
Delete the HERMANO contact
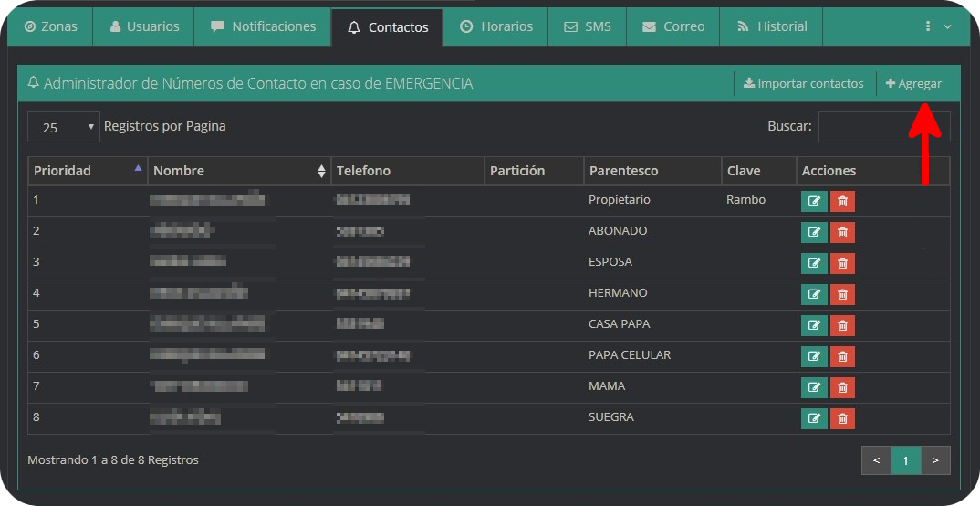pos(842,294)
